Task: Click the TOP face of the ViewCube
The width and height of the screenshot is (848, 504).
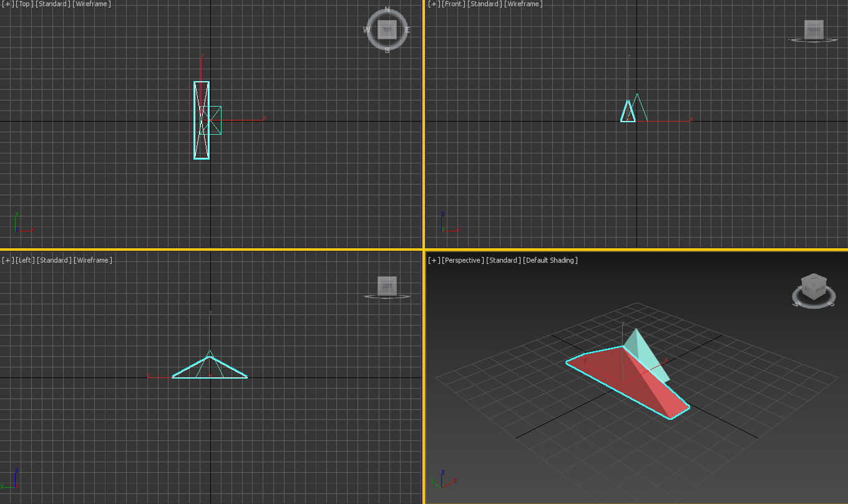Action: [387, 29]
